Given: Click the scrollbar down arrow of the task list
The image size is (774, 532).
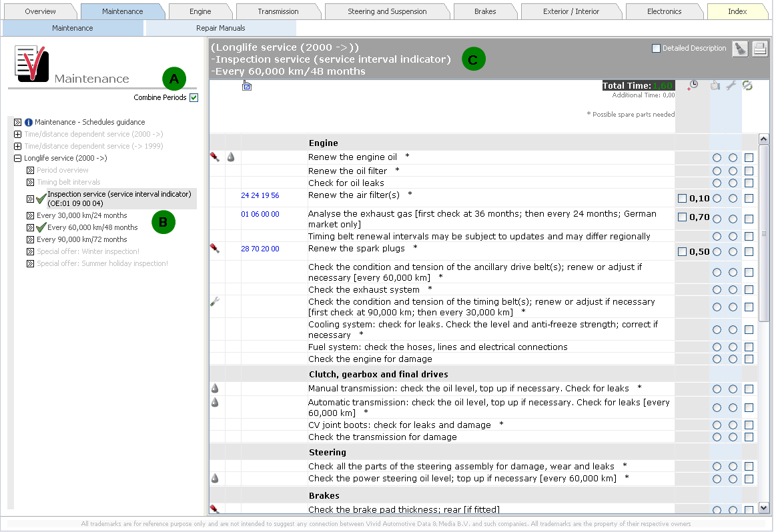Looking at the screenshot, I should pyautogui.click(x=763, y=508).
